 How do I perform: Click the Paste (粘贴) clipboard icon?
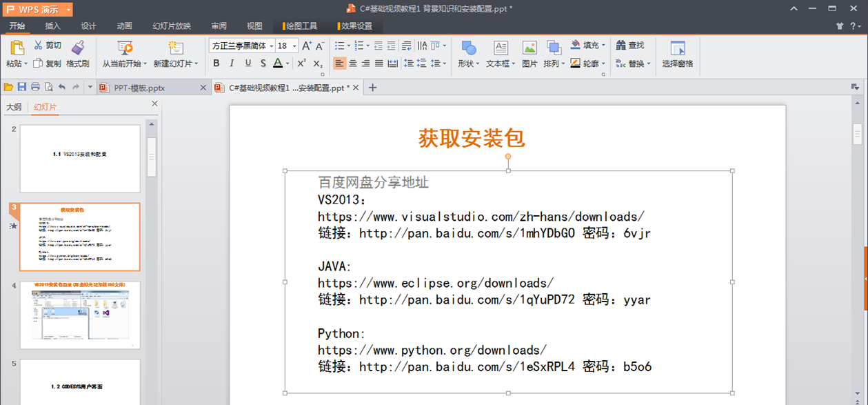tap(17, 48)
